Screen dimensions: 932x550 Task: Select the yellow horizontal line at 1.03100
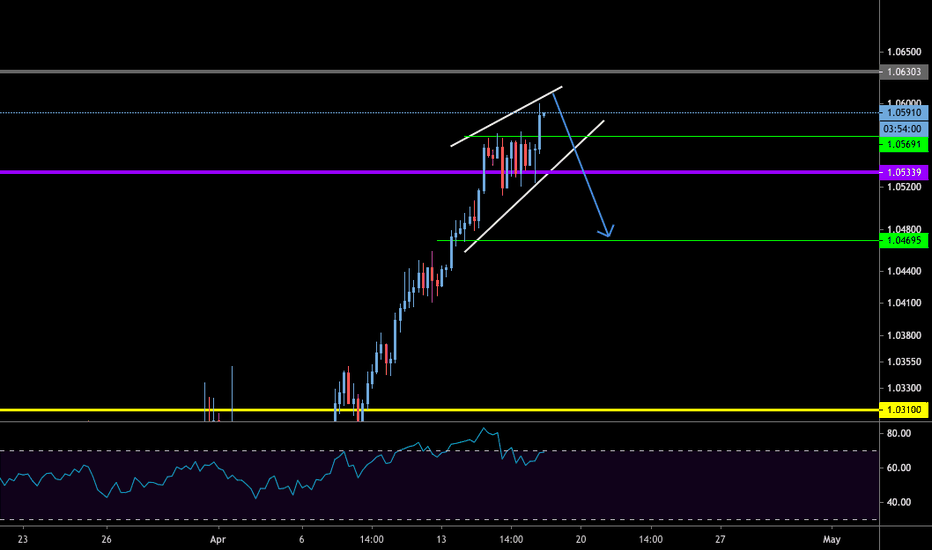pyautogui.click(x=440, y=410)
